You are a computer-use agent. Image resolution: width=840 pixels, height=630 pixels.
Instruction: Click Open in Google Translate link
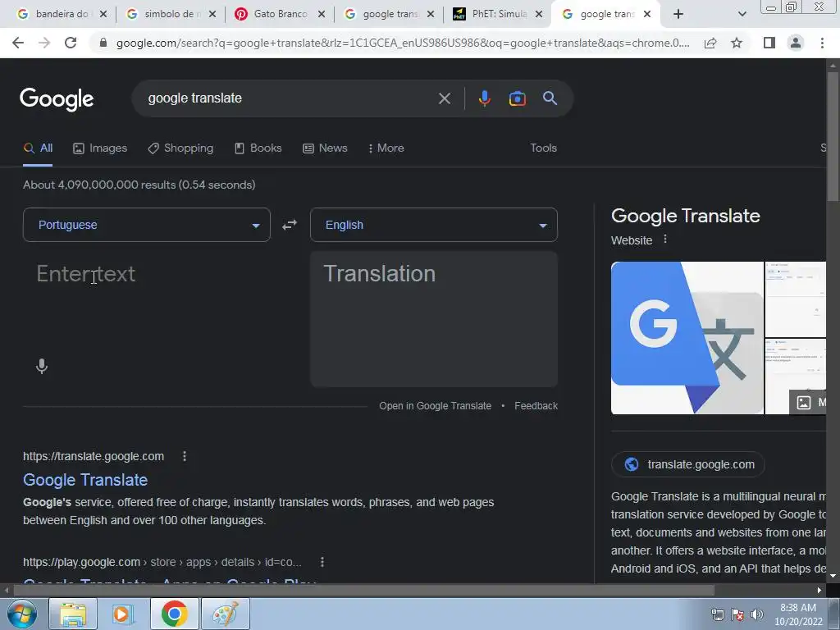click(435, 406)
